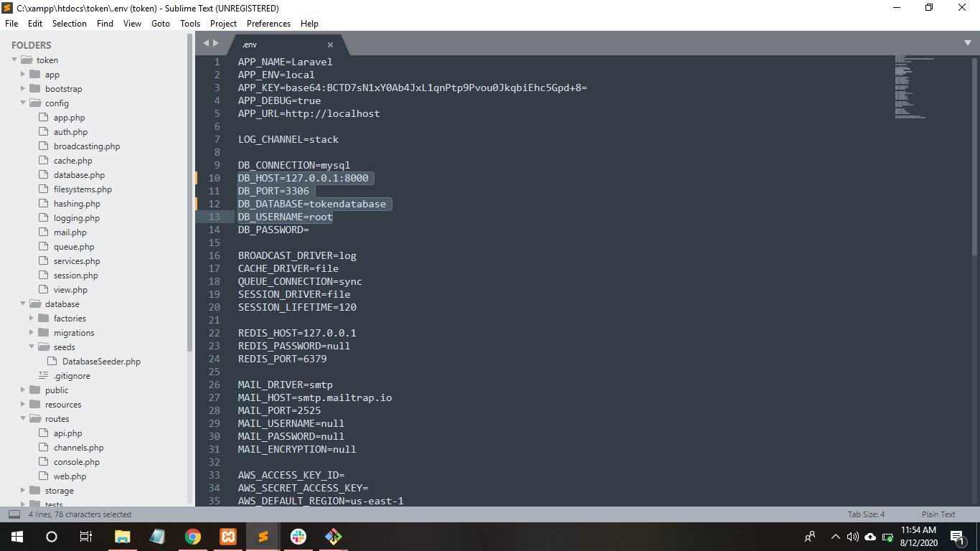Viewport: 980px width, 551px height.
Task: Expand the migrations folder
Action: (x=32, y=333)
